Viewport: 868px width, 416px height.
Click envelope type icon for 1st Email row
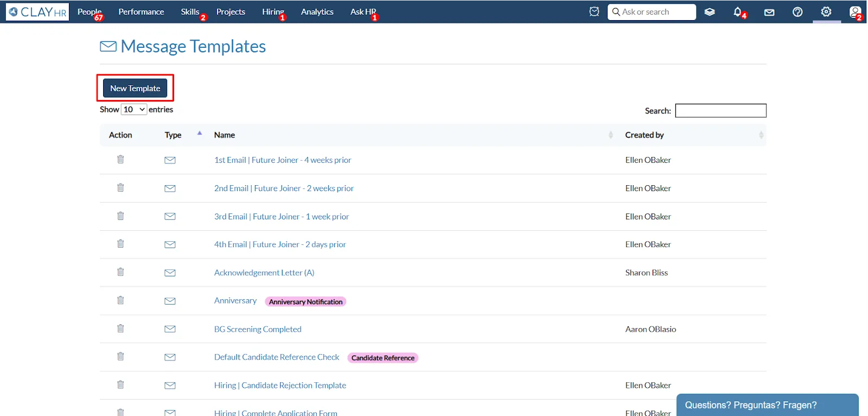tap(170, 160)
